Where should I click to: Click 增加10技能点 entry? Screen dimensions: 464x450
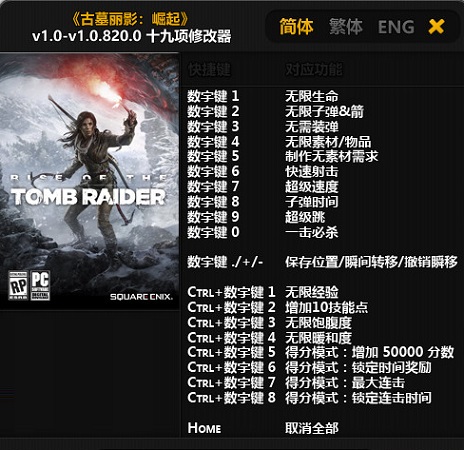click(x=327, y=307)
